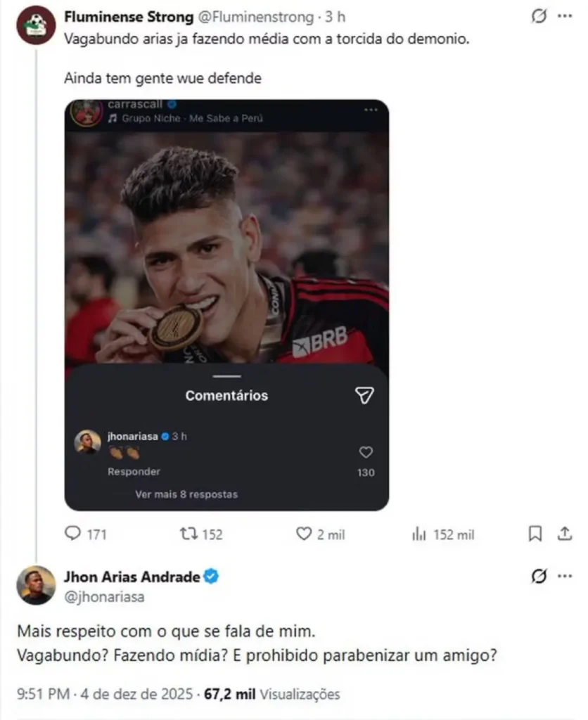The image size is (588, 720).
Task: Bookmark the Fluminense Strong tweet
Action: coord(536,534)
